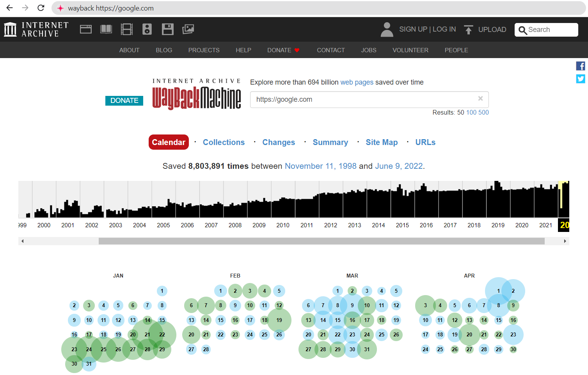
Task: Open the Internet Archive home logo
Action: (36, 29)
